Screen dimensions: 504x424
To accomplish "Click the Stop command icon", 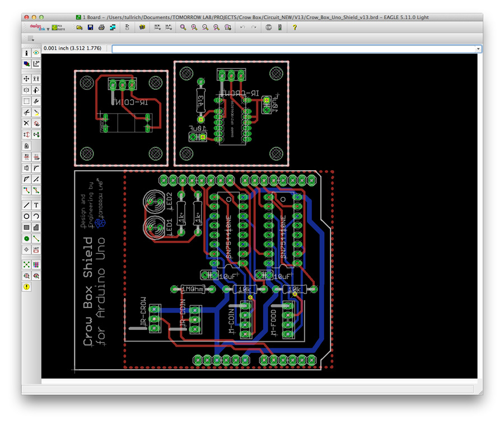I will 269,27.
